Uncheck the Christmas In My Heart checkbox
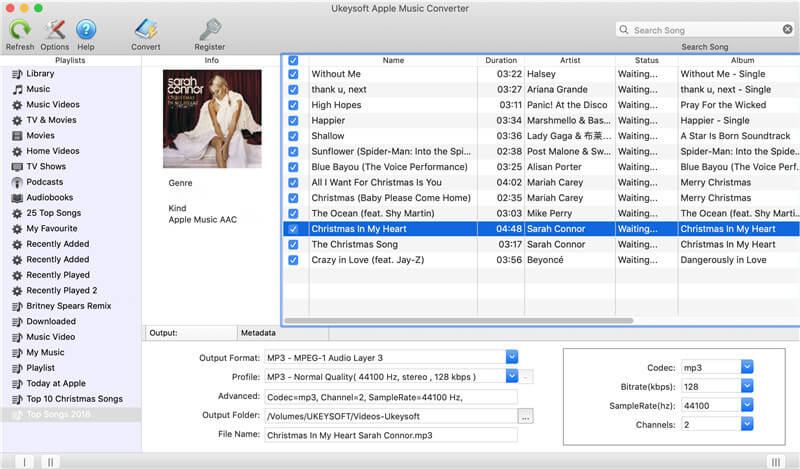800x469 pixels. tap(293, 229)
